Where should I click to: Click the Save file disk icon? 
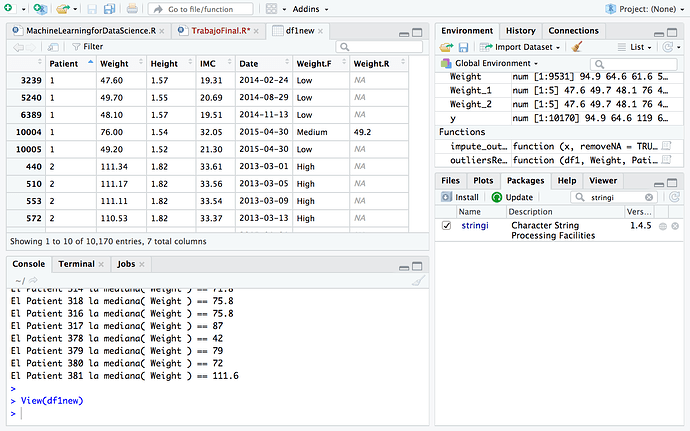pos(92,9)
